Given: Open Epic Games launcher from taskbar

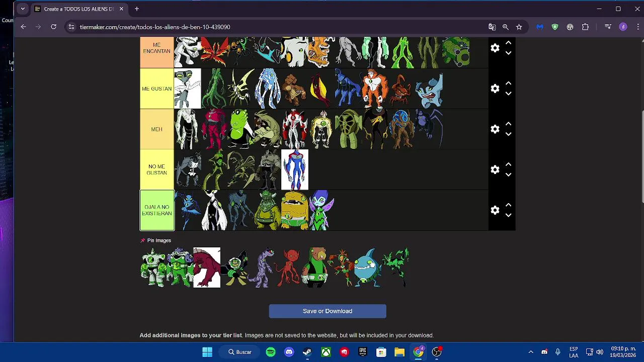Looking at the screenshot, I should [x=363, y=352].
